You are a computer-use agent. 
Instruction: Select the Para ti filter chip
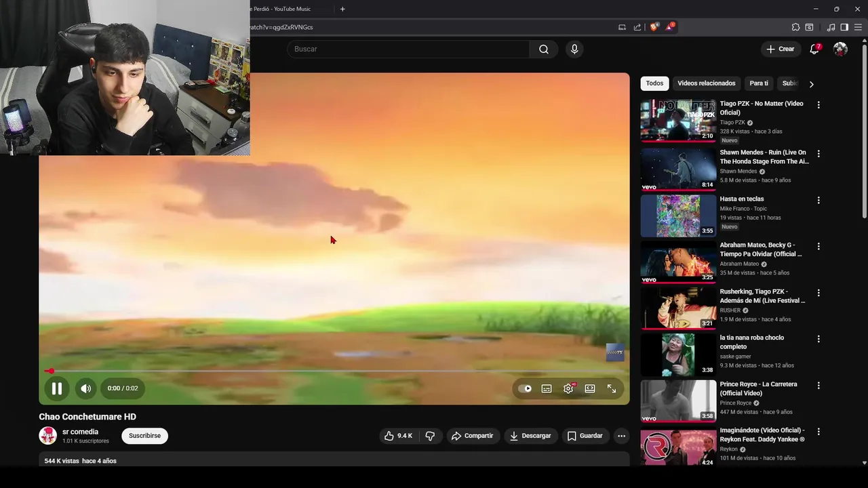pos(759,83)
